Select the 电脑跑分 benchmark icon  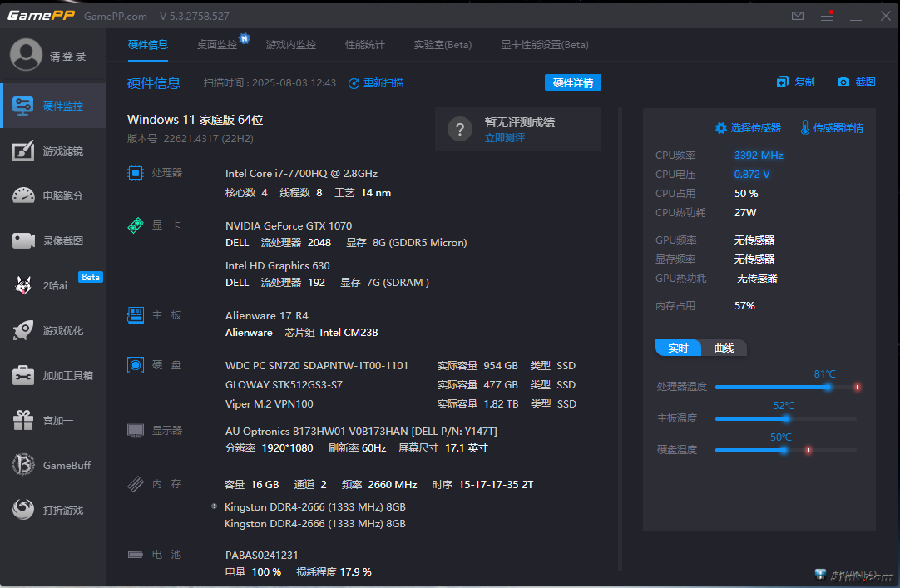[x=23, y=195]
